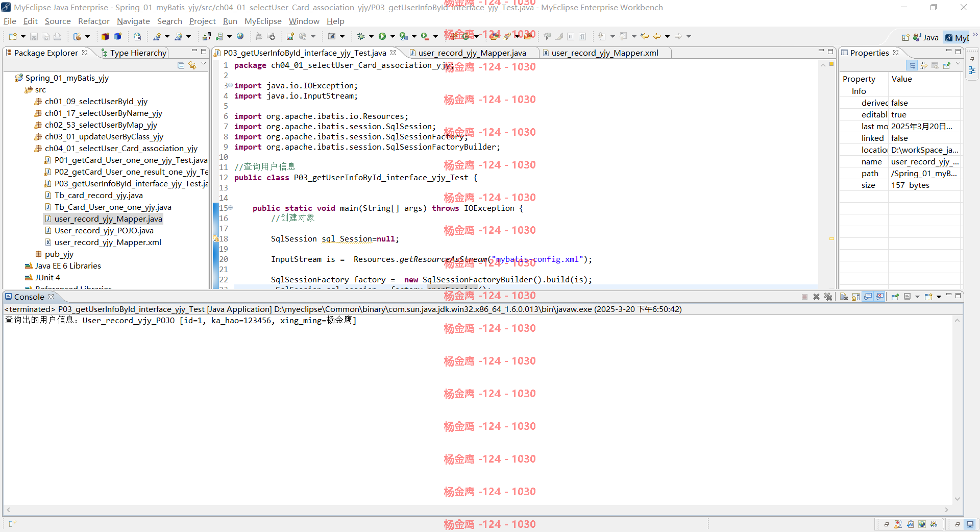
Task: Click the Console vertical scrollbar
Action: pos(957,409)
